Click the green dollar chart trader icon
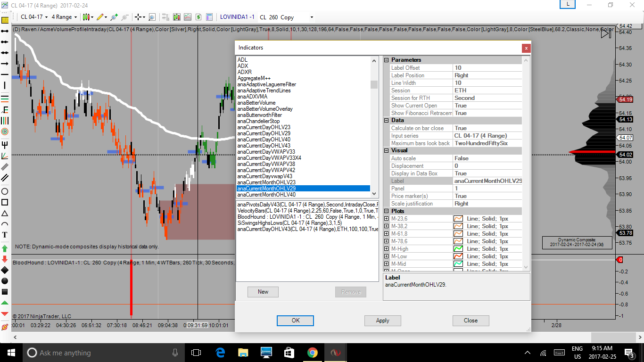The width and height of the screenshot is (644, 362). 198,17
